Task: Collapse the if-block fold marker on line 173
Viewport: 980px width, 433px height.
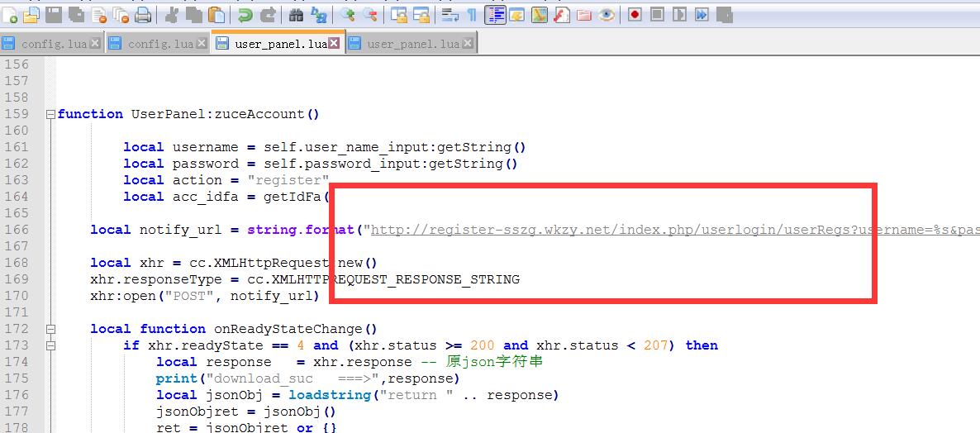Action: click(x=50, y=345)
